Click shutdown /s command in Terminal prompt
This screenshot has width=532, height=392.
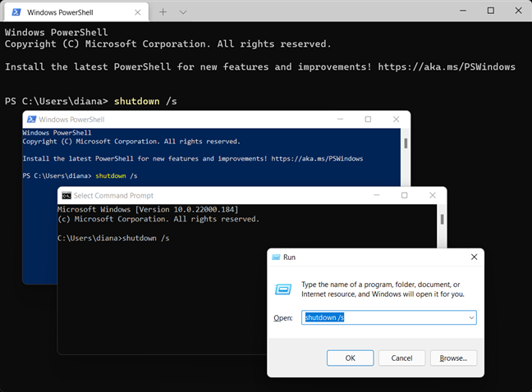pyautogui.click(x=145, y=102)
